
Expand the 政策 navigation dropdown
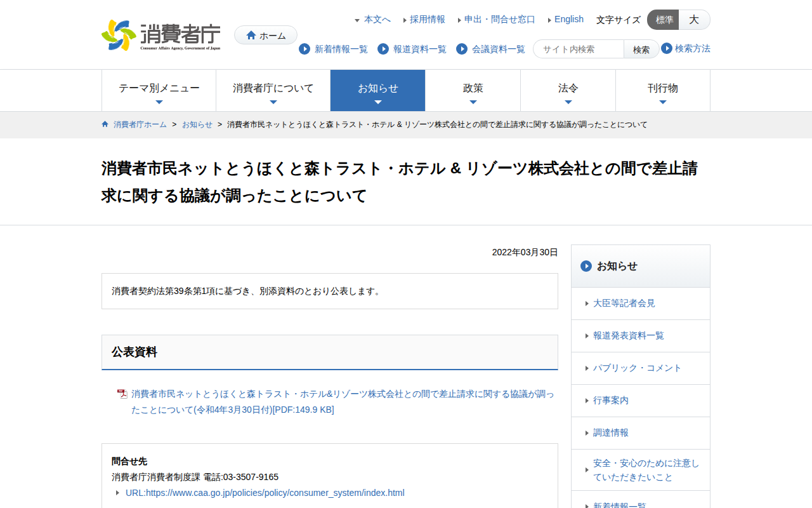473,90
